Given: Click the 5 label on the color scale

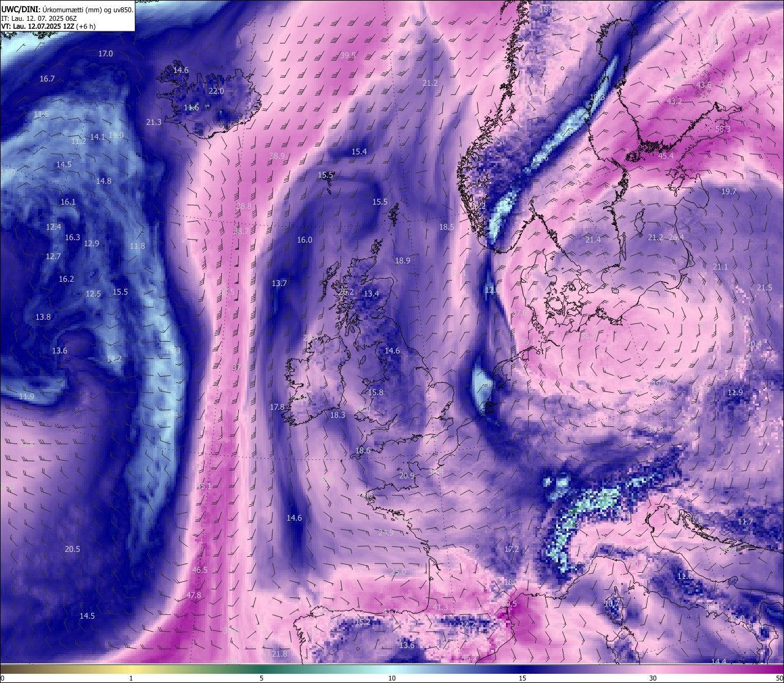Looking at the screenshot, I should click(x=262, y=678).
